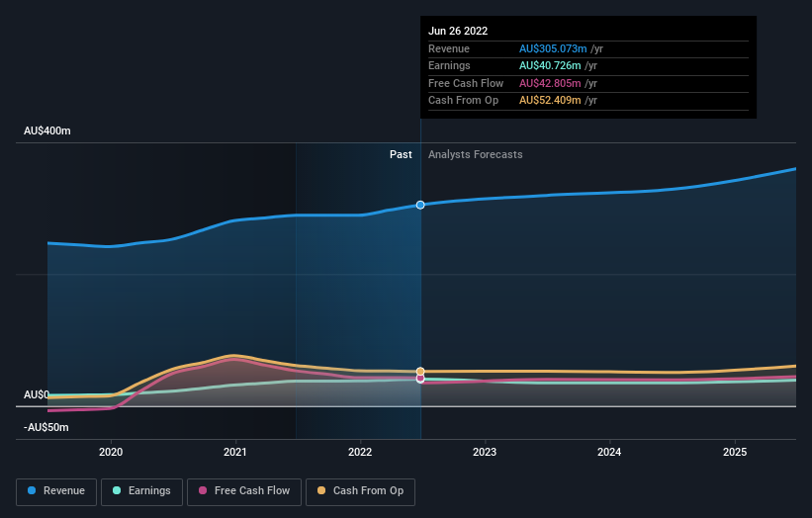Click the 2021 x-axis label
The height and width of the screenshot is (518, 812).
click(235, 453)
